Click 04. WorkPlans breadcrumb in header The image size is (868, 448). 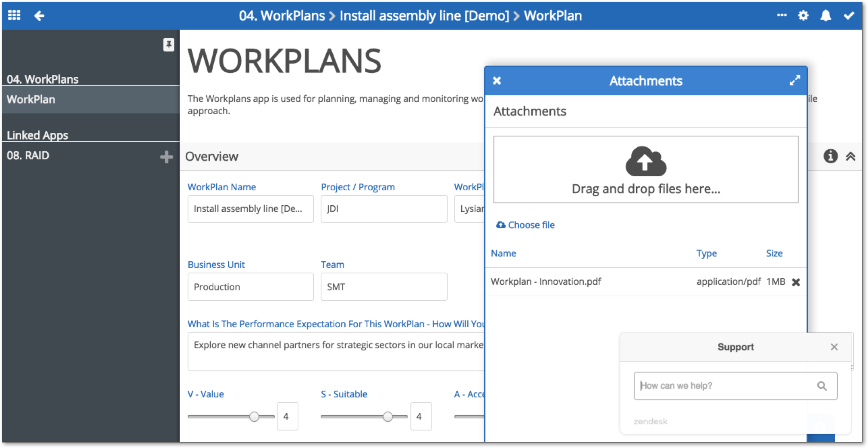point(282,16)
